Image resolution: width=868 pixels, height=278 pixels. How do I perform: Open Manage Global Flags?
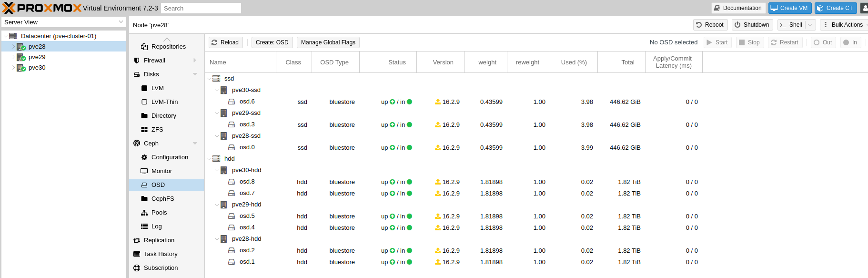click(x=328, y=42)
